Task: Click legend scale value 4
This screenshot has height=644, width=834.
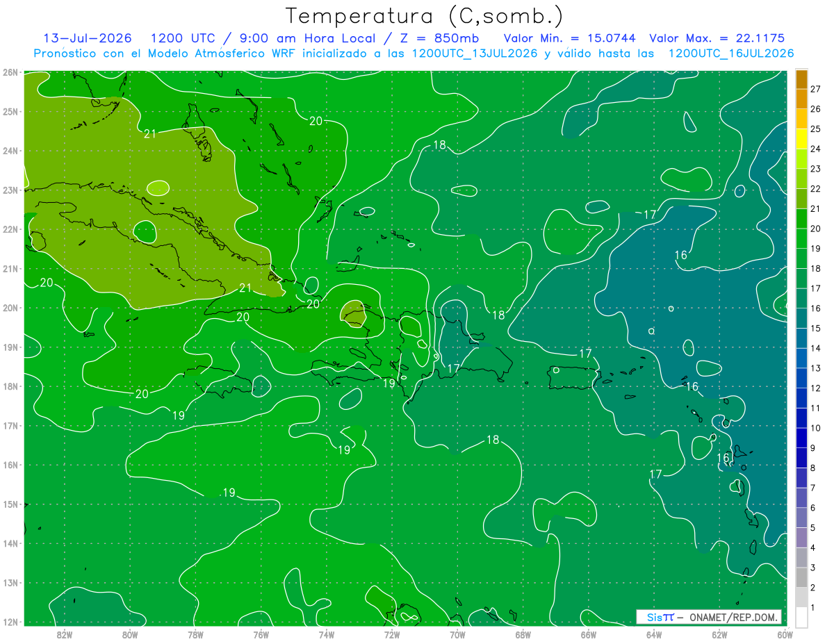Action: click(x=812, y=547)
